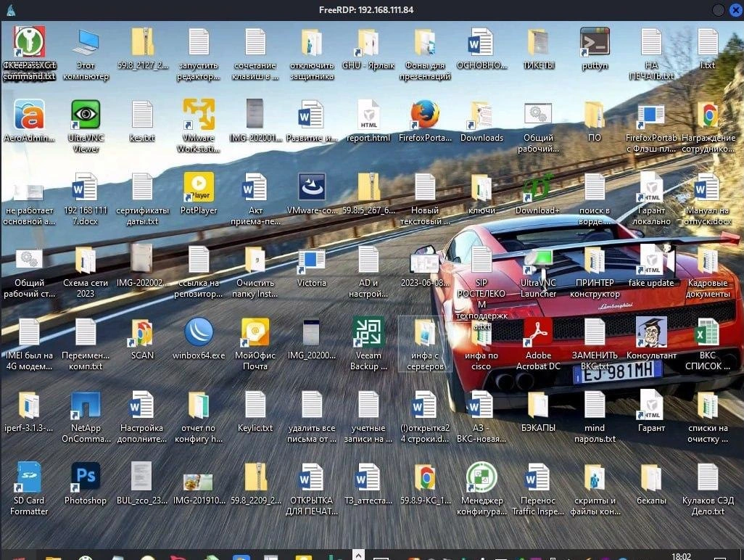Image resolution: width=744 pixels, height=560 pixels.
Task: Select the report.html file
Action: coord(368,115)
